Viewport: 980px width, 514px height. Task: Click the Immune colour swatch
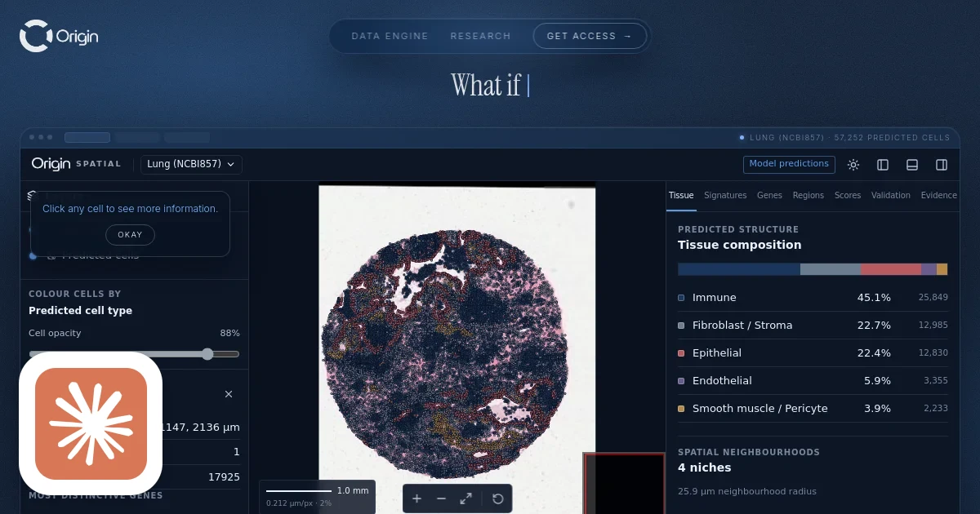pos(681,298)
